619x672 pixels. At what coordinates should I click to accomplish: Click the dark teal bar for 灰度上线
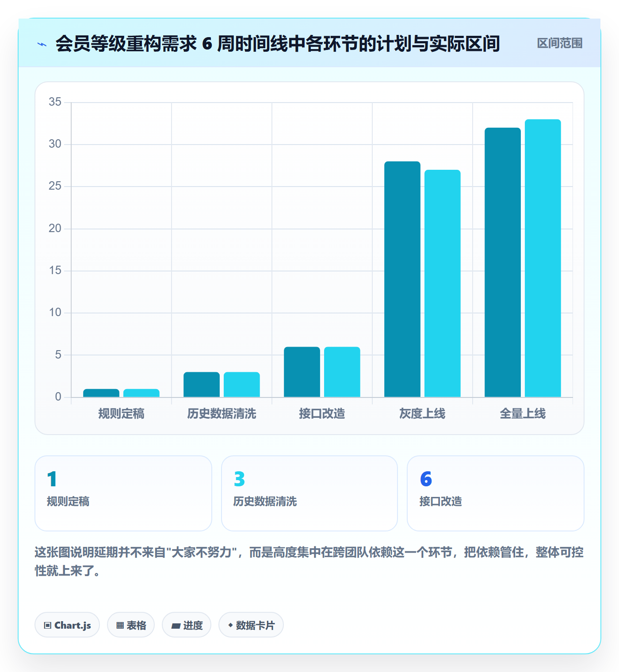pyautogui.click(x=402, y=279)
